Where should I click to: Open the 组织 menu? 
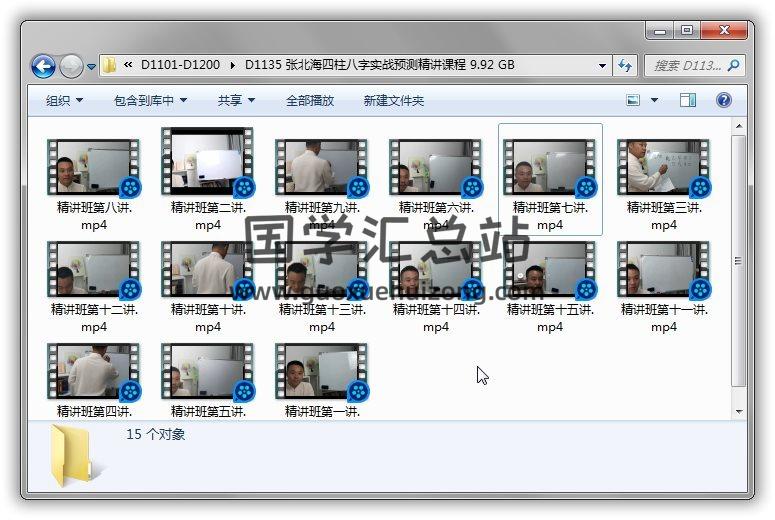click(64, 100)
